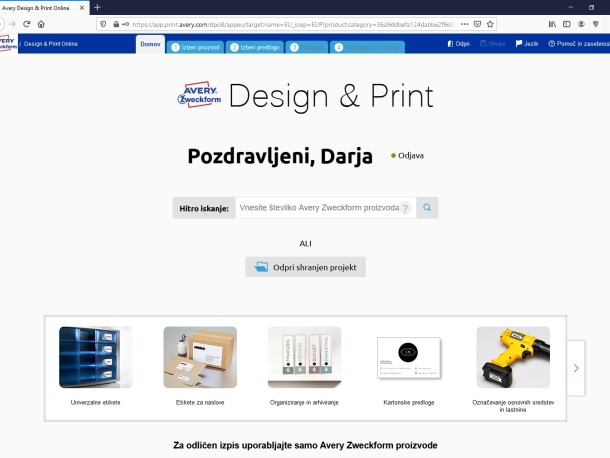Switch to the Domov tab

150,44
